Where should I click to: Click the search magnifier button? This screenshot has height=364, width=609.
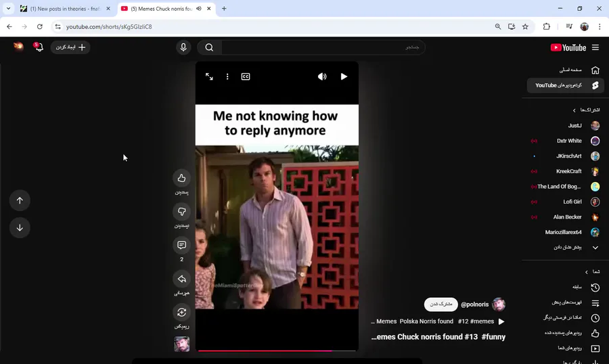(209, 47)
